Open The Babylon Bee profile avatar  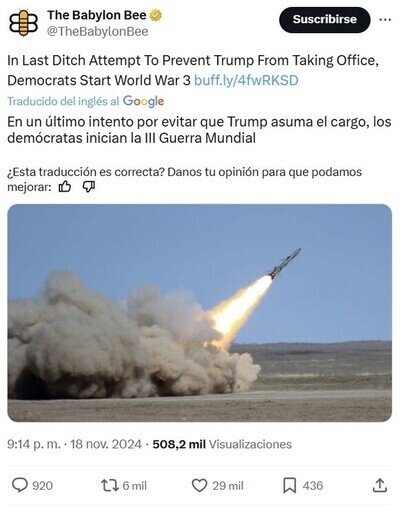(x=23, y=23)
